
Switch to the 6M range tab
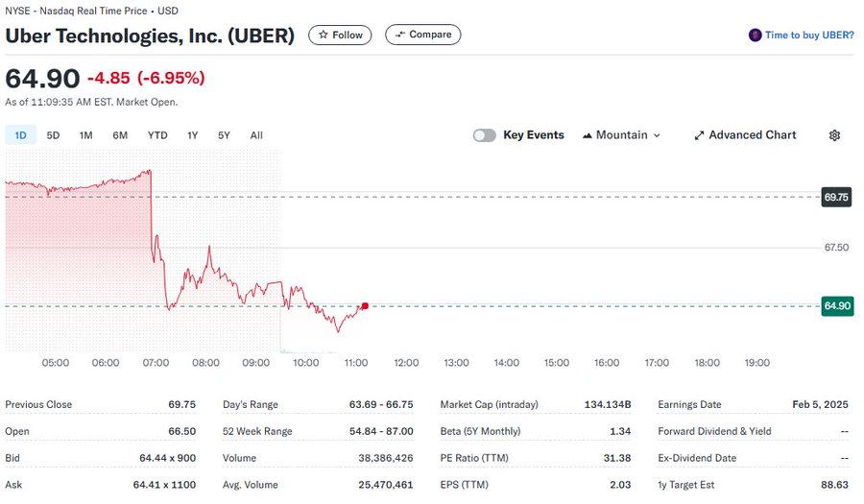tap(120, 135)
